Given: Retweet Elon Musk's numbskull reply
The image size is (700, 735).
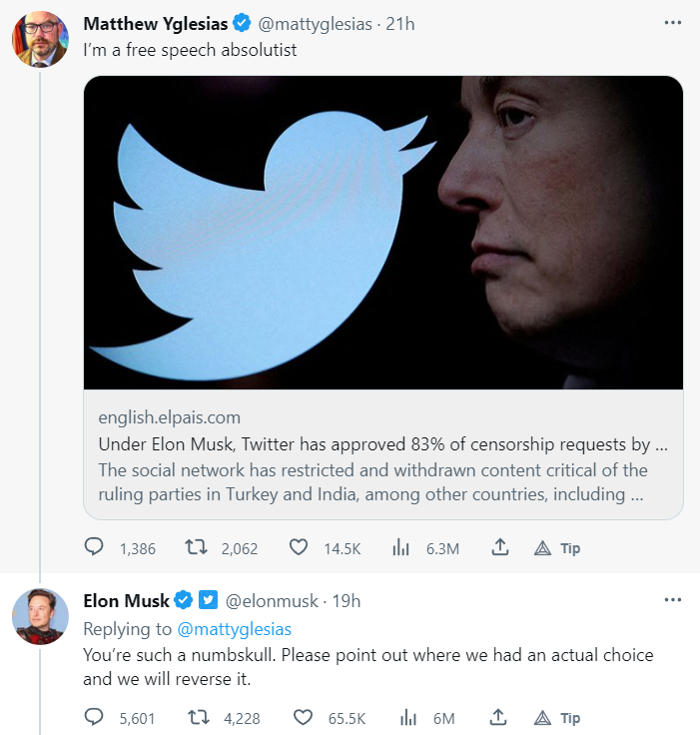Looking at the screenshot, I should (x=196, y=717).
